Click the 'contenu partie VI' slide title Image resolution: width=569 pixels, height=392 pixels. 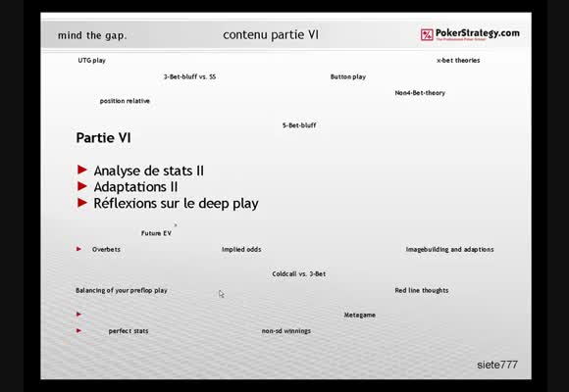[x=271, y=35]
